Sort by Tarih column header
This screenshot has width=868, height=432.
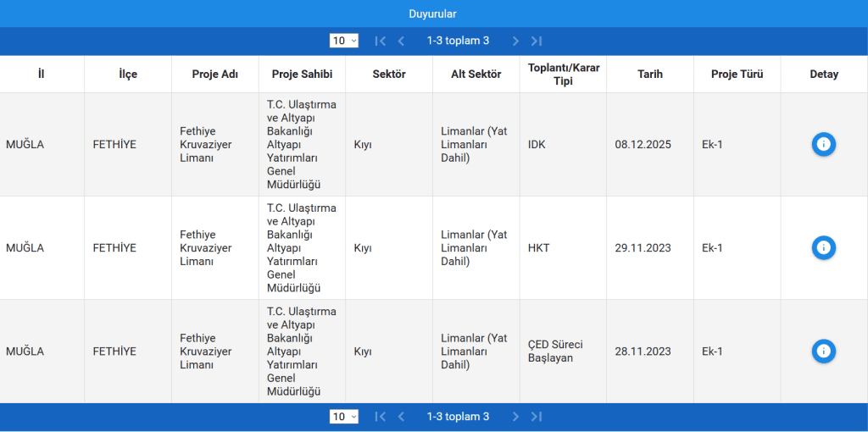click(x=649, y=75)
